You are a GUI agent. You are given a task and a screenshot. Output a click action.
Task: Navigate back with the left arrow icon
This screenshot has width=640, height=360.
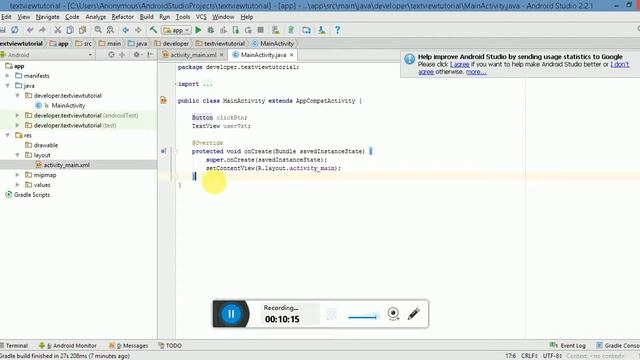click(x=126, y=30)
